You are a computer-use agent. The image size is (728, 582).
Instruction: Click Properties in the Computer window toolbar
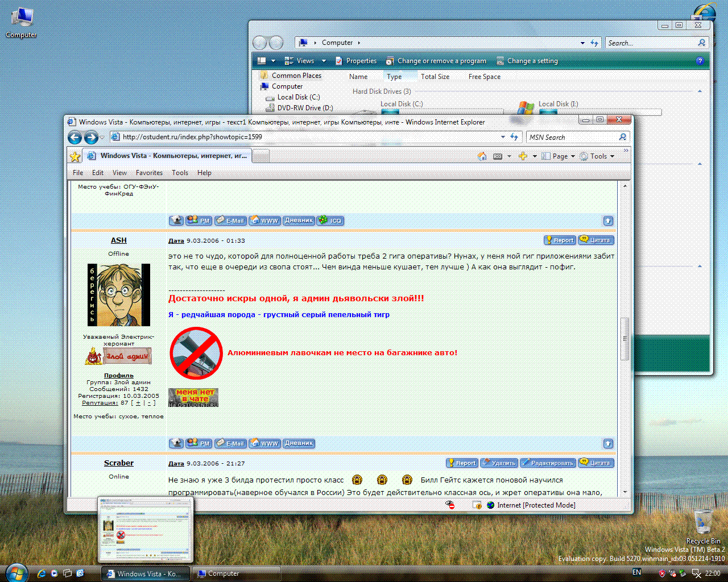(356, 61)
